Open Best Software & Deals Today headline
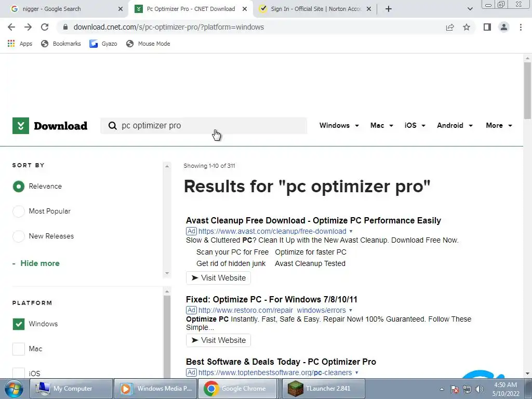 (x=281, y=362)
